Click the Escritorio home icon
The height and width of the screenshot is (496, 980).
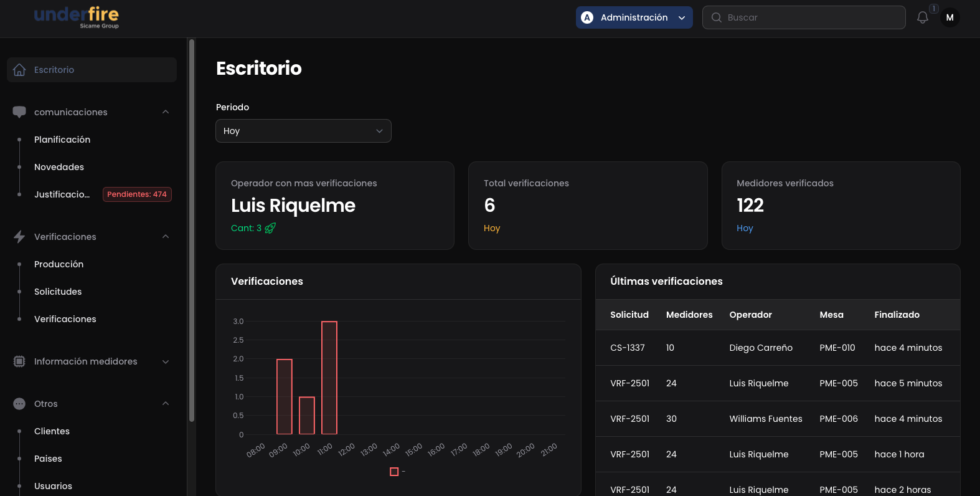(x=19, y=70)
